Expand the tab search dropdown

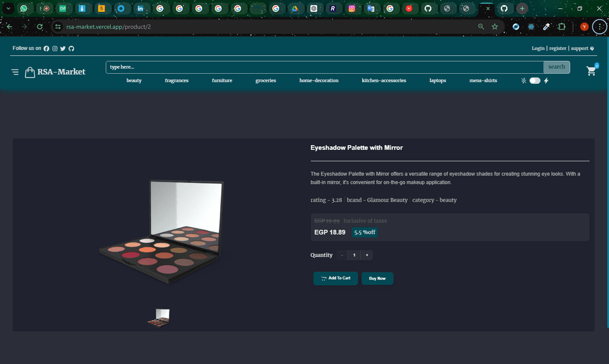click(x=8, y=8)
